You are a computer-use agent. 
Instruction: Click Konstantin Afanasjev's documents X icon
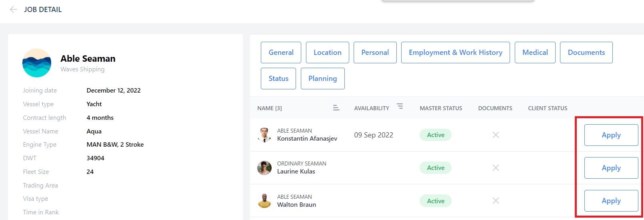pyautogui.click(x=496, y=135)
